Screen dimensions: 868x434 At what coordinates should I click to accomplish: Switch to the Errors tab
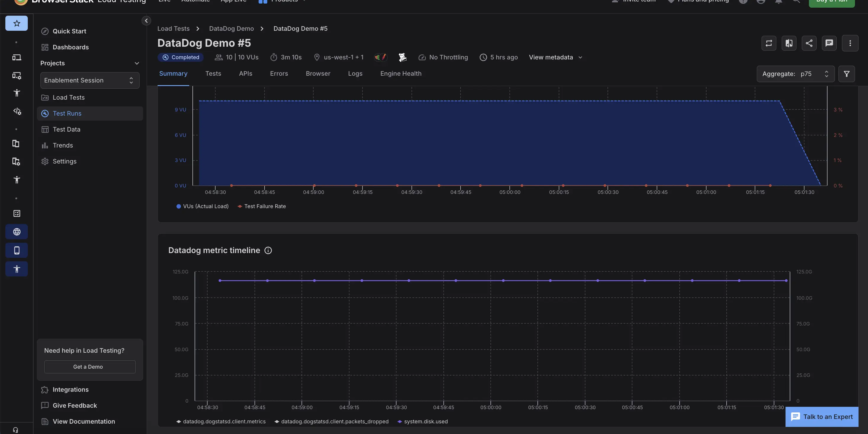click(x=279, y=73)
